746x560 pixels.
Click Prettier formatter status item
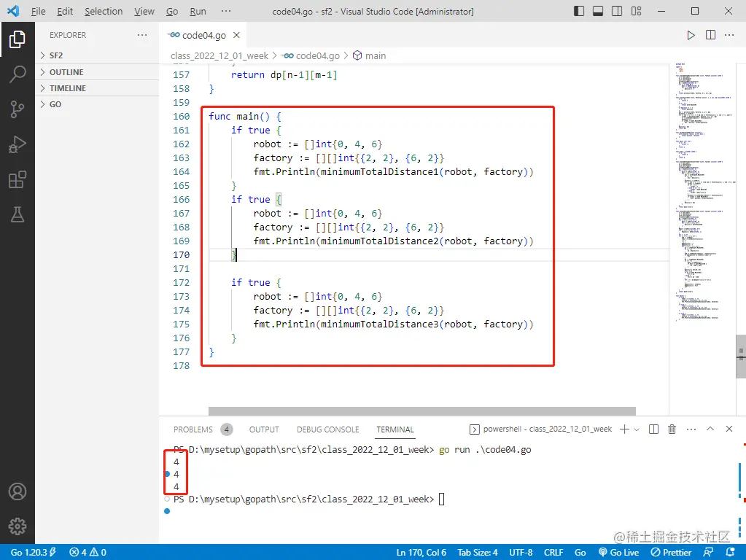point(671,553)
